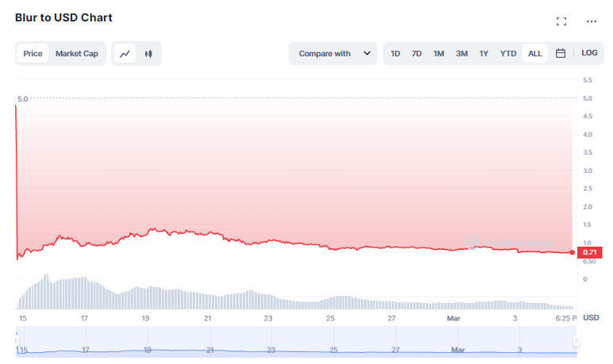Set time range to 3M
The width and height of the screenshot is (613, 364).
point(462,54)
